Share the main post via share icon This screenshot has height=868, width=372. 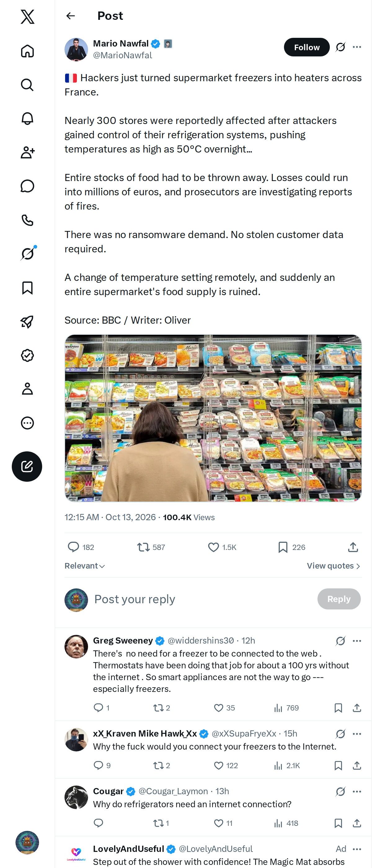pos(353,547)
